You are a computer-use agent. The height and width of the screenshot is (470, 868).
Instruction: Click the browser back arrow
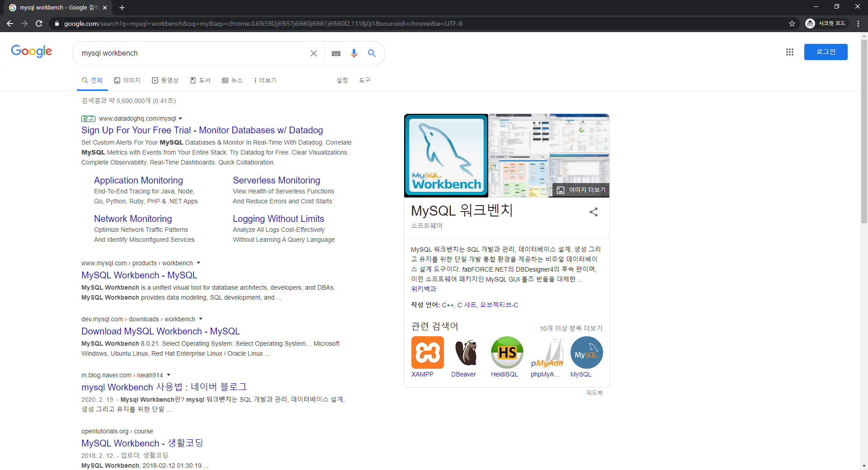click(x=10, y=23)
